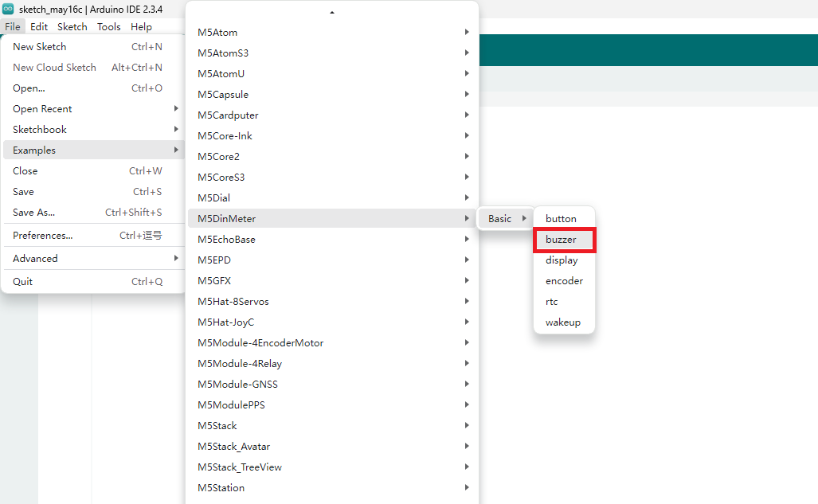
Task: Choose New Sketch from File menu
Action: 94,46
